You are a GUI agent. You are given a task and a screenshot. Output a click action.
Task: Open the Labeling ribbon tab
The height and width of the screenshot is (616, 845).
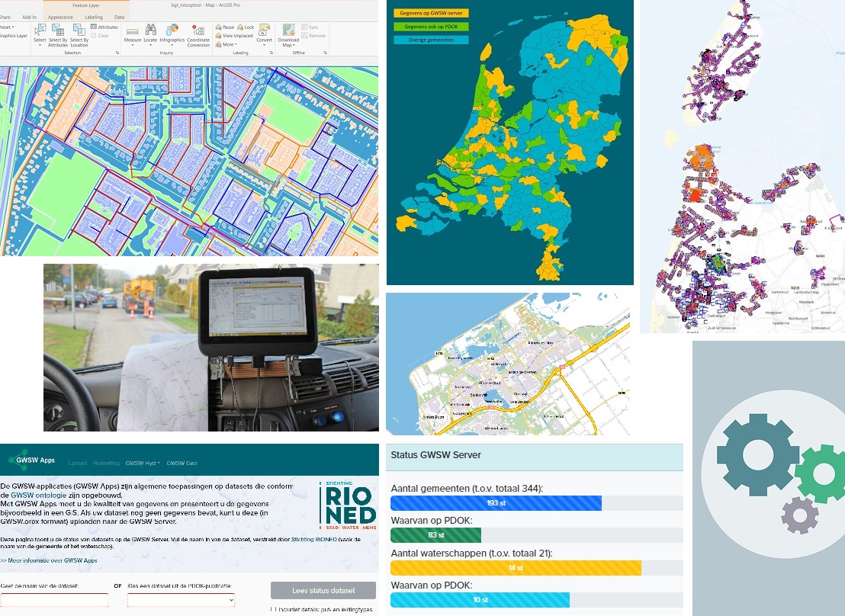94,16
